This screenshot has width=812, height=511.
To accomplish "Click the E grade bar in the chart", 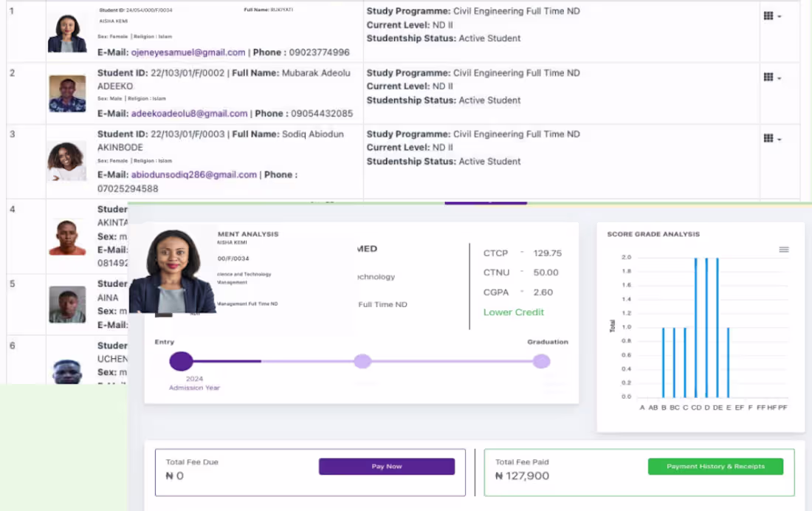I will point(728,363).
